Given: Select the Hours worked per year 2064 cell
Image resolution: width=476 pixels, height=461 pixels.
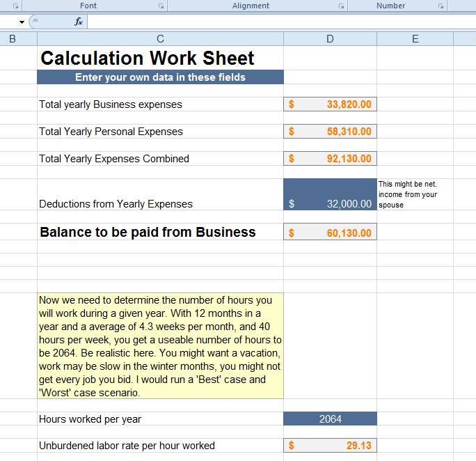Looking at the screenshot, I should (330, 419).
